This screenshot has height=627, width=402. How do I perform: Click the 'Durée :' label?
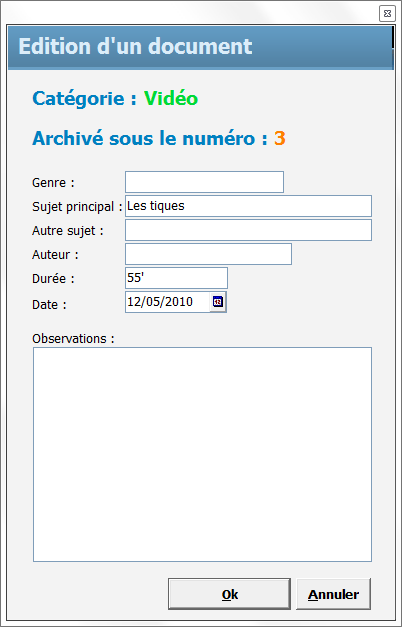pyautogui.click(x=53, y=279)
